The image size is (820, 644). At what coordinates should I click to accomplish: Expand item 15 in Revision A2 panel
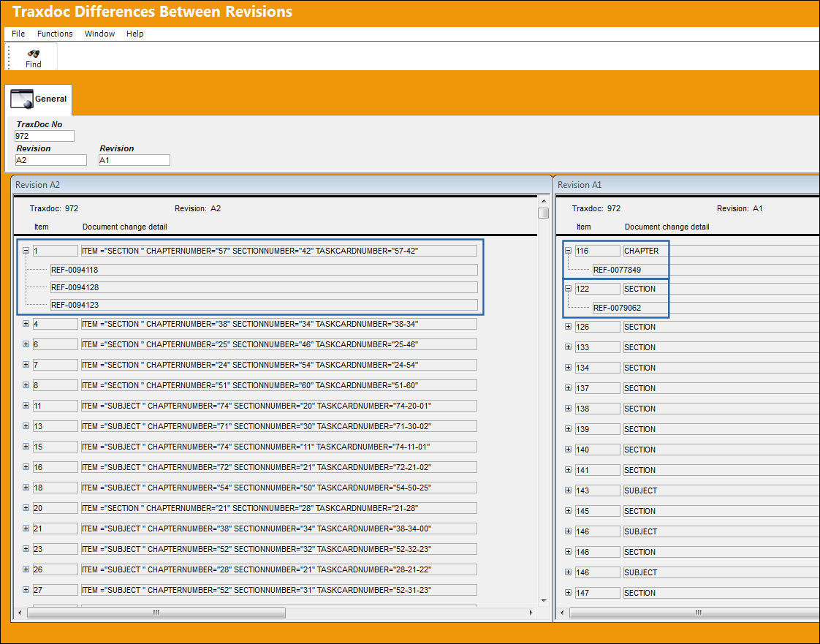26,446
